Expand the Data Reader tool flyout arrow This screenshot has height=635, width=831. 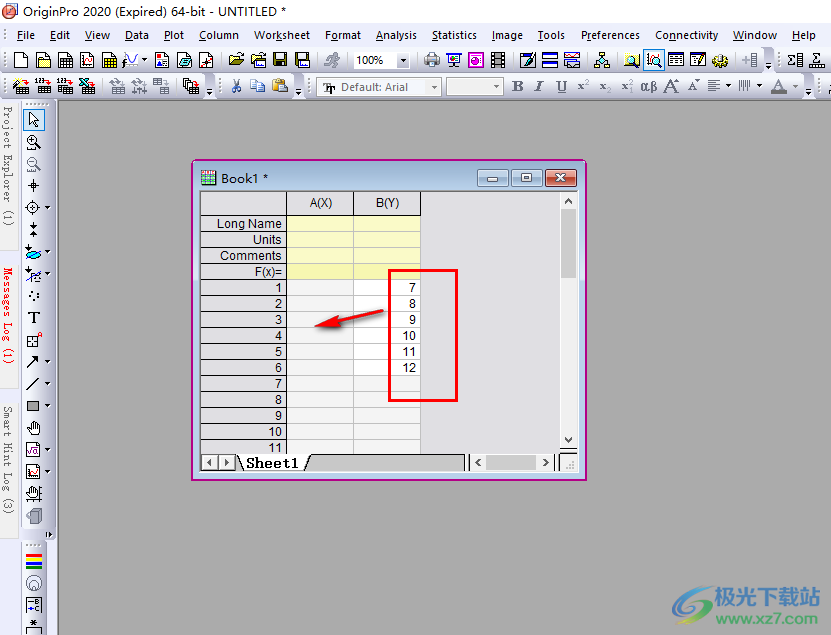[x=47, y=208]
